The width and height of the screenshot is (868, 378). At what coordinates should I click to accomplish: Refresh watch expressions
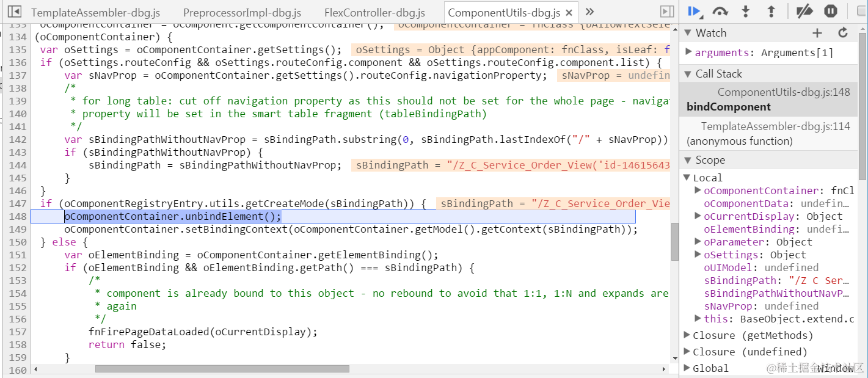pos(843,33)
